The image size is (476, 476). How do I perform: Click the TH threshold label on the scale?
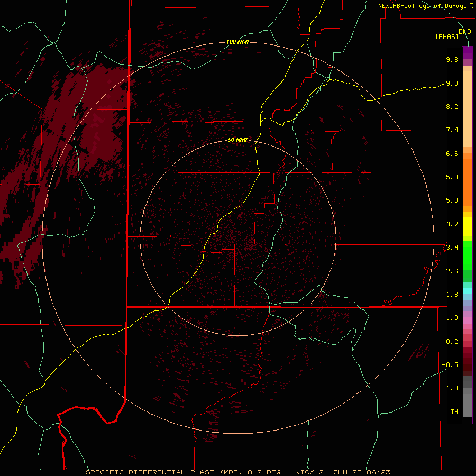tap(454, 412)
